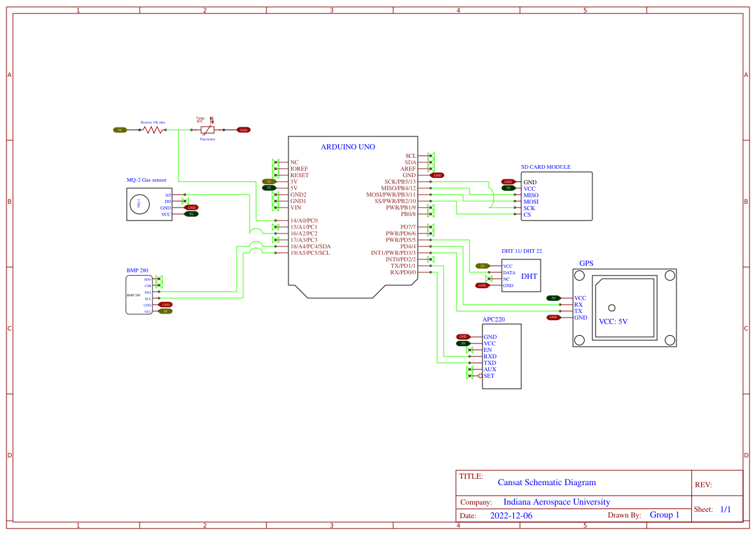Screen dimensions: 756x535
Task: Select Arduino pin label MOSI/PWR/PB3/11
Action: 391,195
